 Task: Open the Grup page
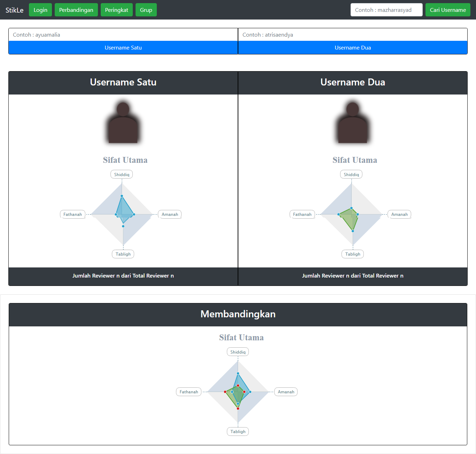(146, 10)
